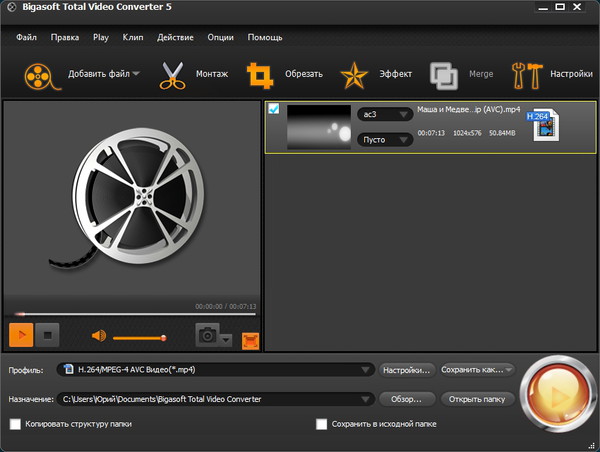Enable Сохранить в исходной папке checkbox
This screenshot has width=600, height=452.
point(322,424)
